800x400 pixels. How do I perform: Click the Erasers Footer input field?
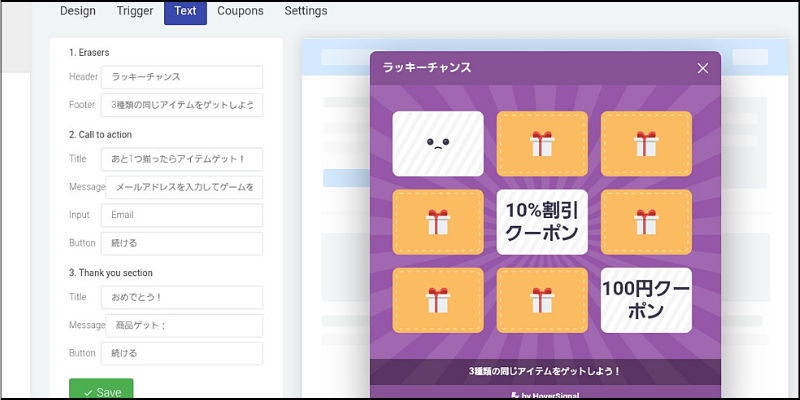point(182,105)
